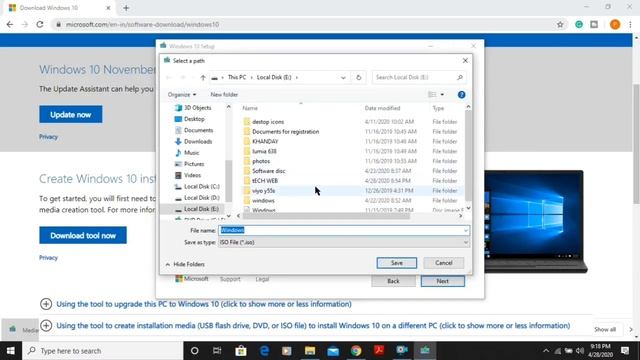This screenshot has height=360, width=640.
Task: Cancel the Select a path dialog
Action: (444, 263)
